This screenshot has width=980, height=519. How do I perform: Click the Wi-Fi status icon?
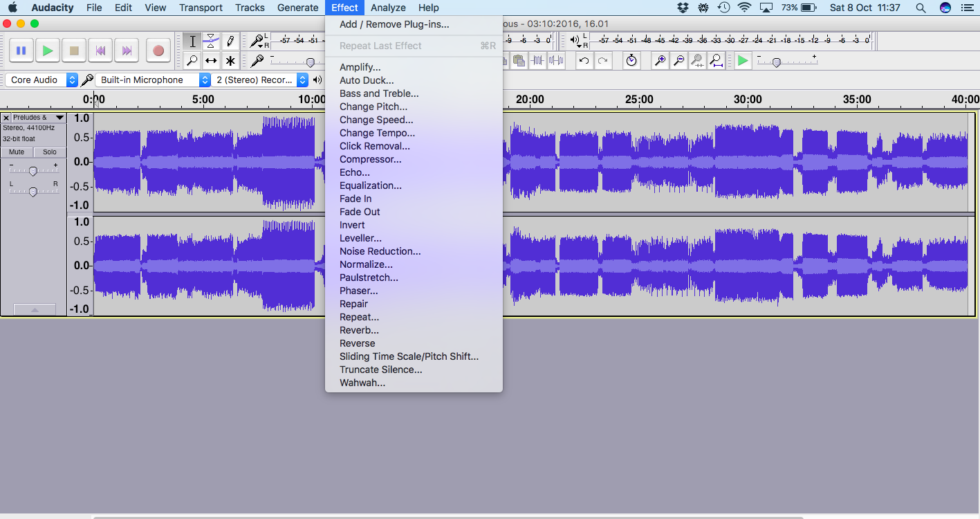tap(744, 8)
